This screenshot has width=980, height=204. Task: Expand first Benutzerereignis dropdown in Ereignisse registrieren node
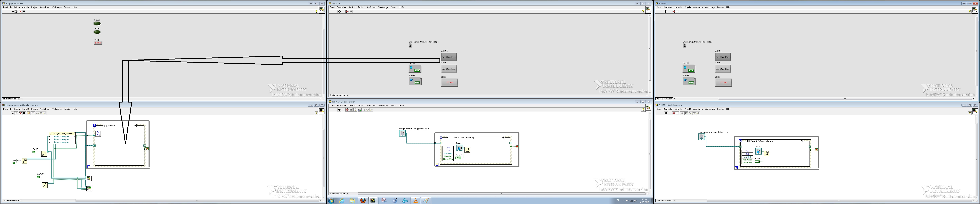(x=74, y=136)
